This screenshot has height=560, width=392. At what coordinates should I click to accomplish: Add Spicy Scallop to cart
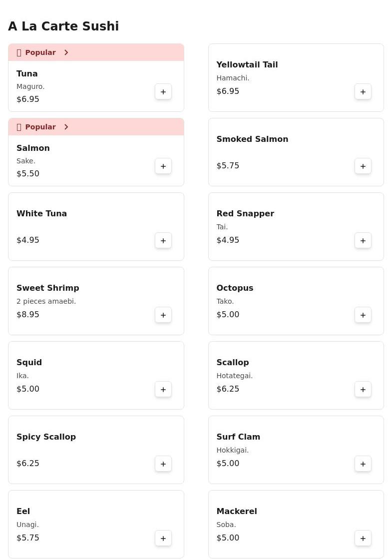coord(163,464)
